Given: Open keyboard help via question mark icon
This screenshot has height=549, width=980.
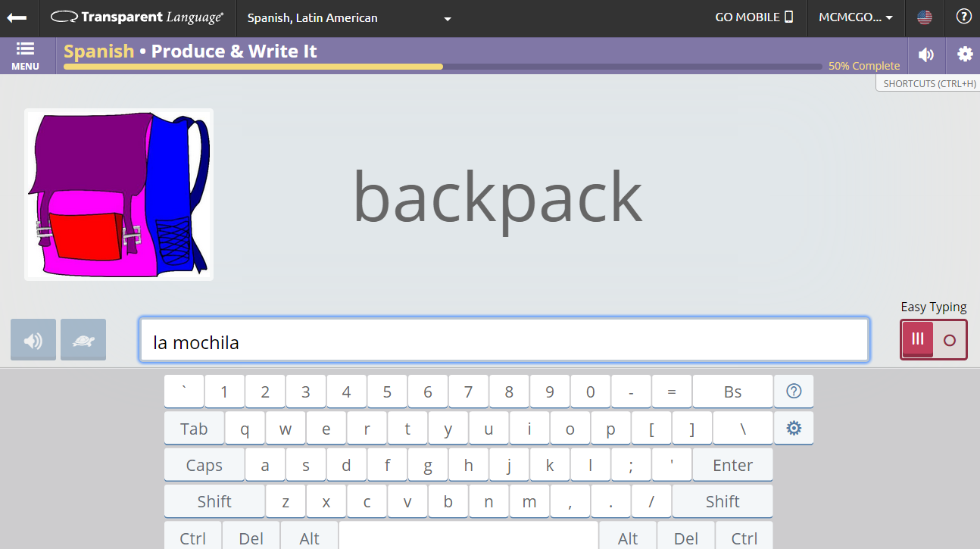Looking at the screenshot, I should click(x=794, y=391).
